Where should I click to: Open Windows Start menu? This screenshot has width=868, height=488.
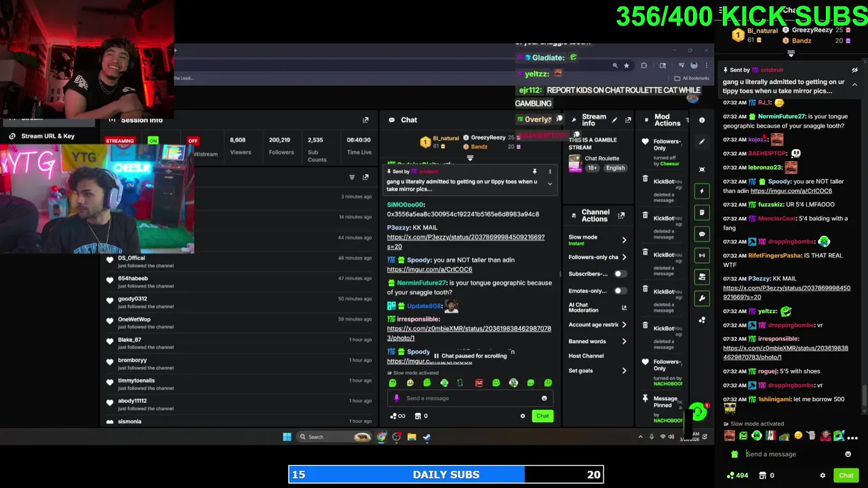[x=287, y=437]
